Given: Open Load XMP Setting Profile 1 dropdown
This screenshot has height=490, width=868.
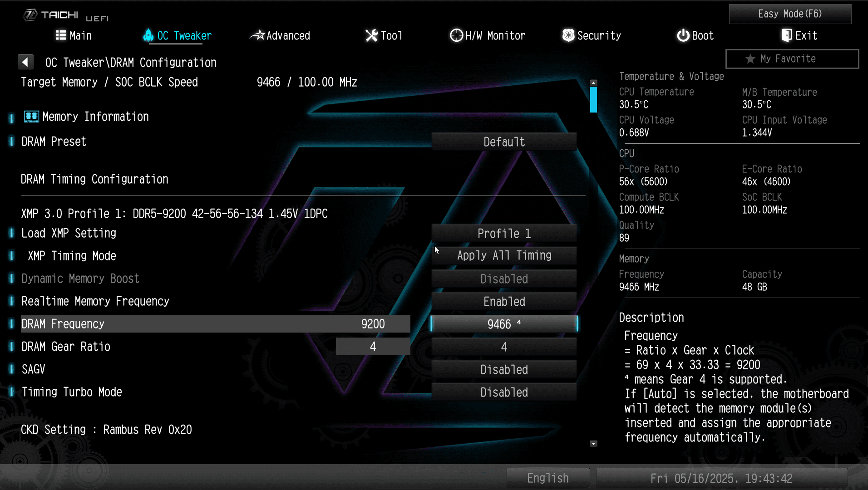Looking at the screenshot, I should pyautogui.click(x=504, y=234).
